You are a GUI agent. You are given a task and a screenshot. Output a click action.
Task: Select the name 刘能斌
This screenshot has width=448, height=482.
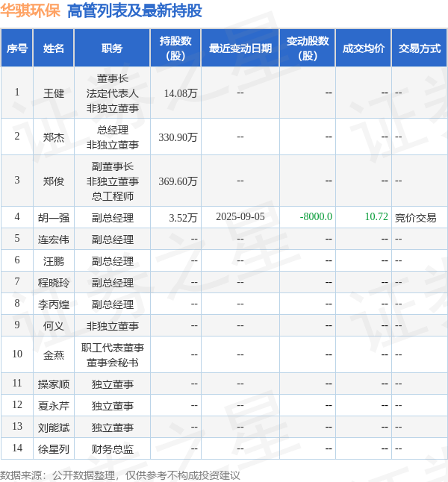coord(54,428)
